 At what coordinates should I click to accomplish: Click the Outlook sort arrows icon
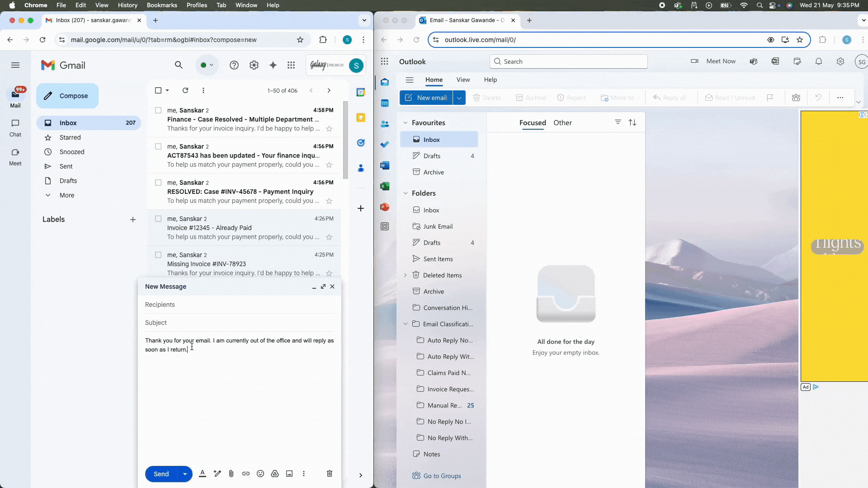pyautogui.click(x=632, y=122)
